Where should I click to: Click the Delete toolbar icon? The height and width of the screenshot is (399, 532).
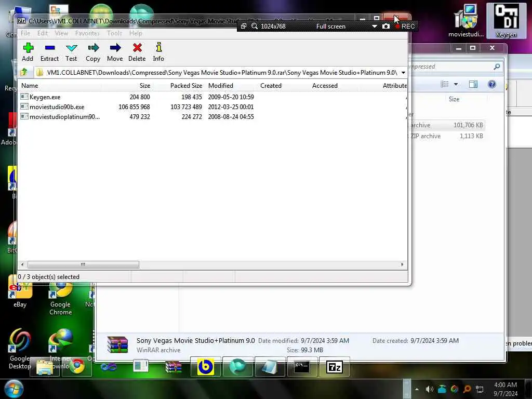(x=137, y=51)
